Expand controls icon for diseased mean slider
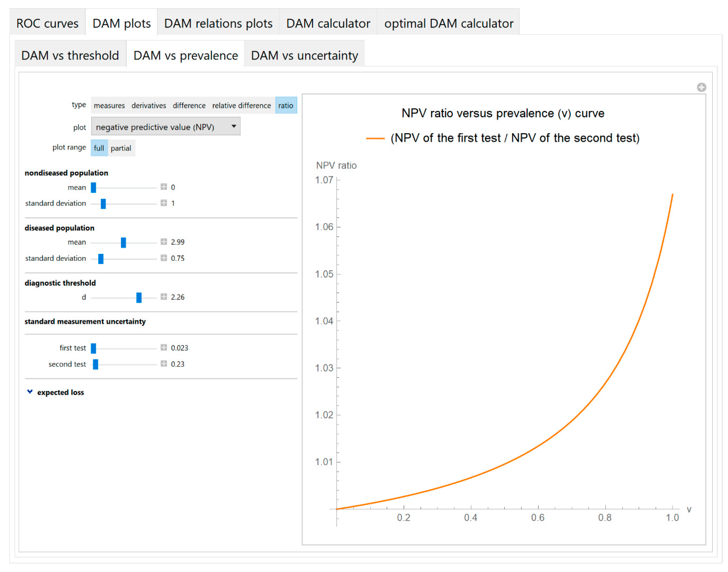 point(163,242)
